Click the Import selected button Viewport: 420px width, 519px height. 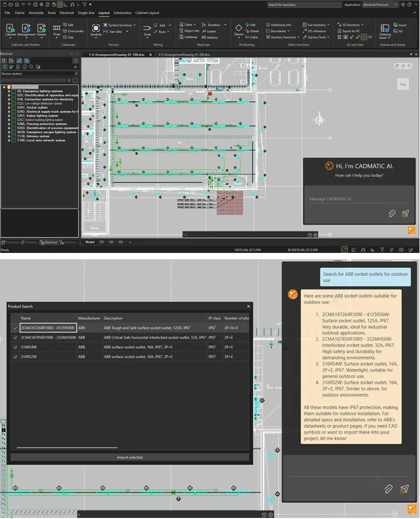click(130, 457)
